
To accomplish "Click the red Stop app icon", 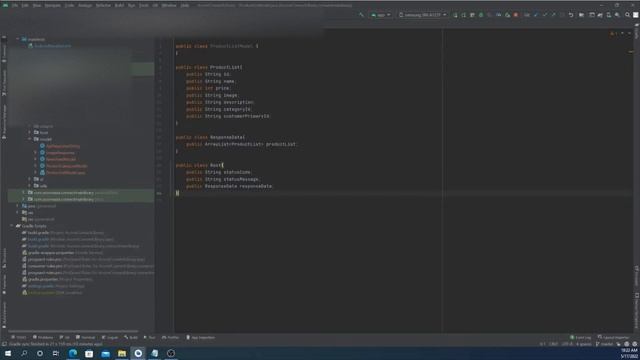I will (x=516, y=15).
